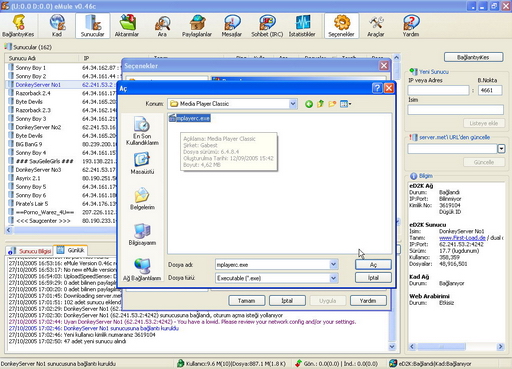Screen dimensions: 512x369
Task: Click the Dosya adı filename field
Action: coord(273,265)
